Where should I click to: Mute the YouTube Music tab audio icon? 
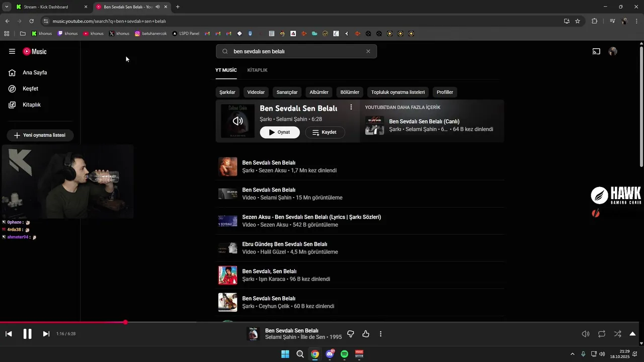pyautogui.click(x=157, y=7)
